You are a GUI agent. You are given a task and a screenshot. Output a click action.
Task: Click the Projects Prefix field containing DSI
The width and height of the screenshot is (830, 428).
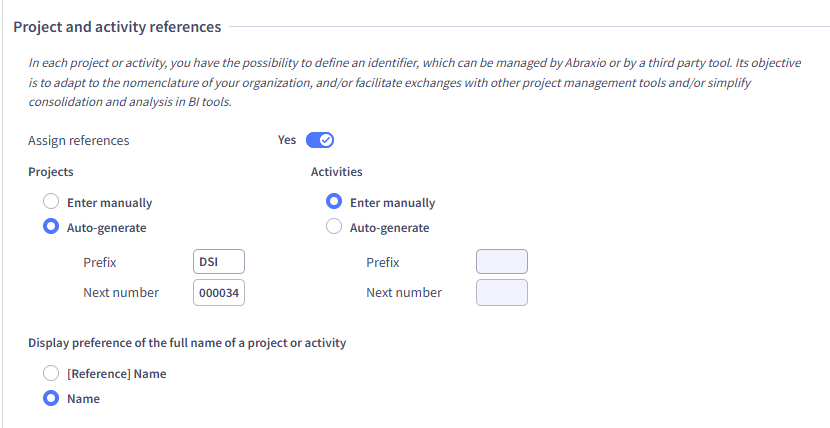pos(219,262)
